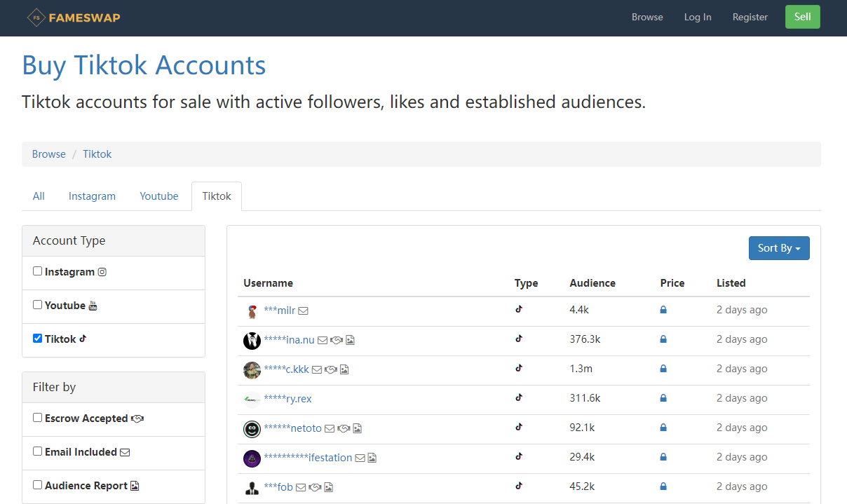
Task: Click the email icon next to *****c.kkk
Action: coord(317,369)
